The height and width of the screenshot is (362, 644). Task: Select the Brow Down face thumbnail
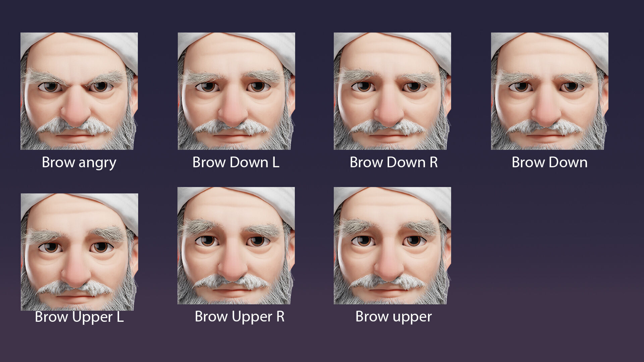[x=549, y=91]
